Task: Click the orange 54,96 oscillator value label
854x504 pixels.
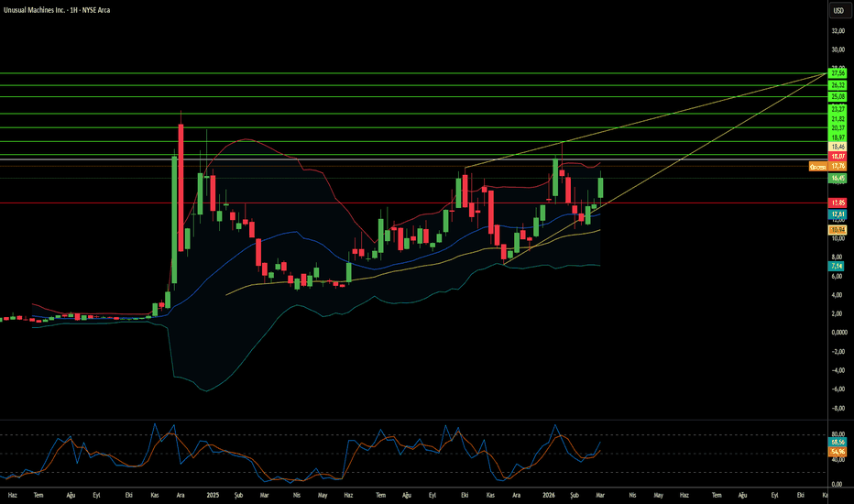Action: [x=838, y=451]
